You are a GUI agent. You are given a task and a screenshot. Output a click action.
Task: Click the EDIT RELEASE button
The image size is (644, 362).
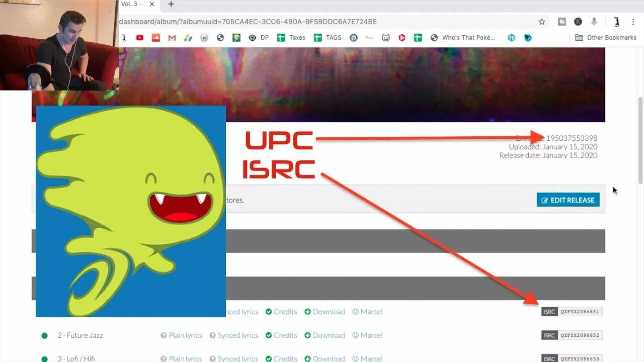(x=568, y=200)
